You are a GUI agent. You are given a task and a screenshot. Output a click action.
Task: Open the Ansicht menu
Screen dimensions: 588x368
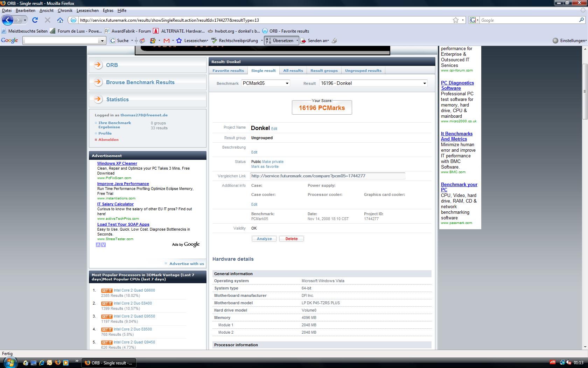47,11
